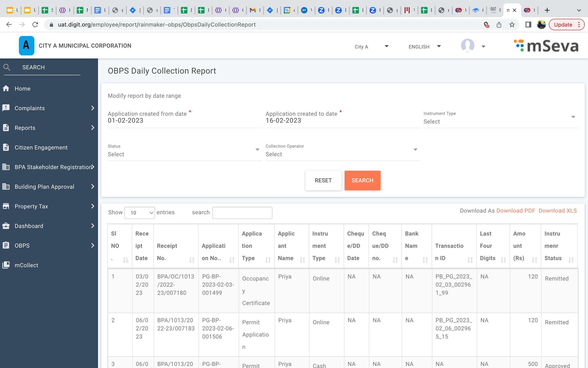588x368 pixels.
Task: Click the mCollect sidebar icon
Action: click(6, 265)
